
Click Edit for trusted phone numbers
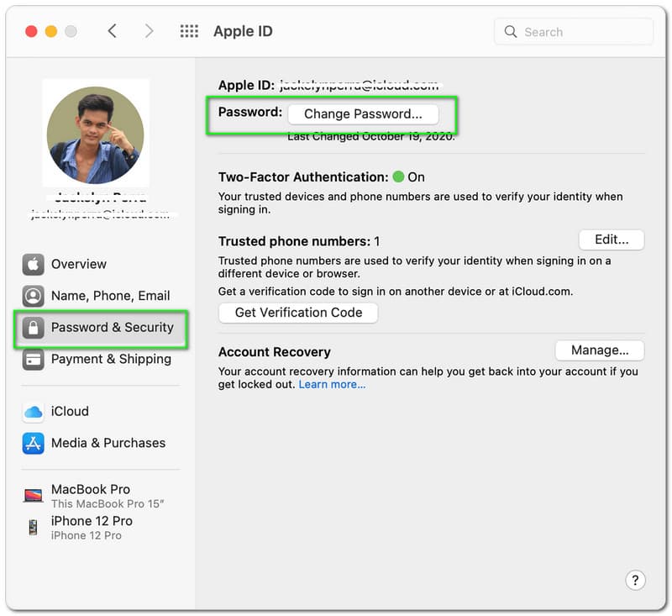[612, 240]
